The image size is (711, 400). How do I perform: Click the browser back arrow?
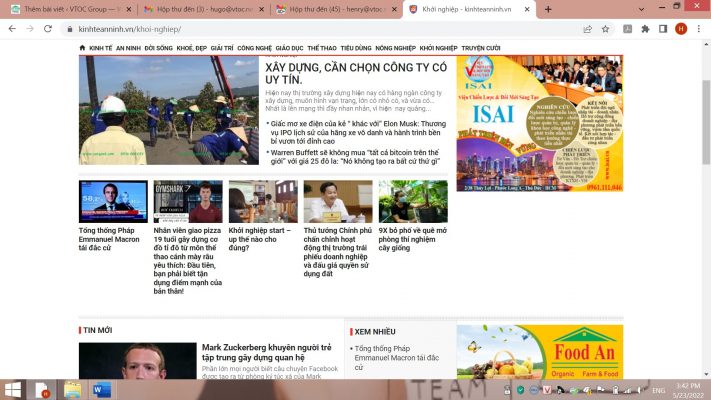click(x=12, y=29)
